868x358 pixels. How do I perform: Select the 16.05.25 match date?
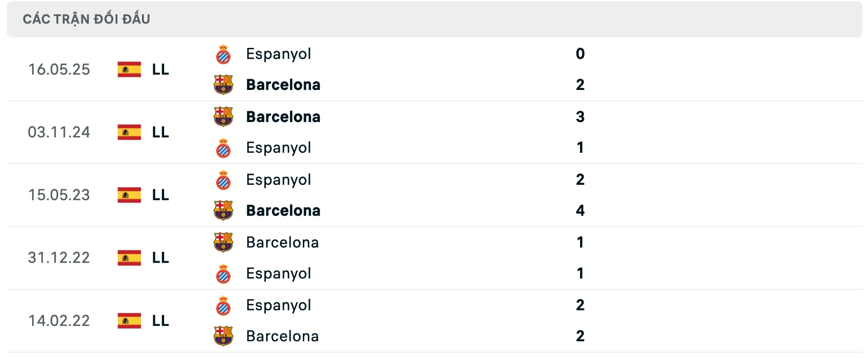(59, 69)
